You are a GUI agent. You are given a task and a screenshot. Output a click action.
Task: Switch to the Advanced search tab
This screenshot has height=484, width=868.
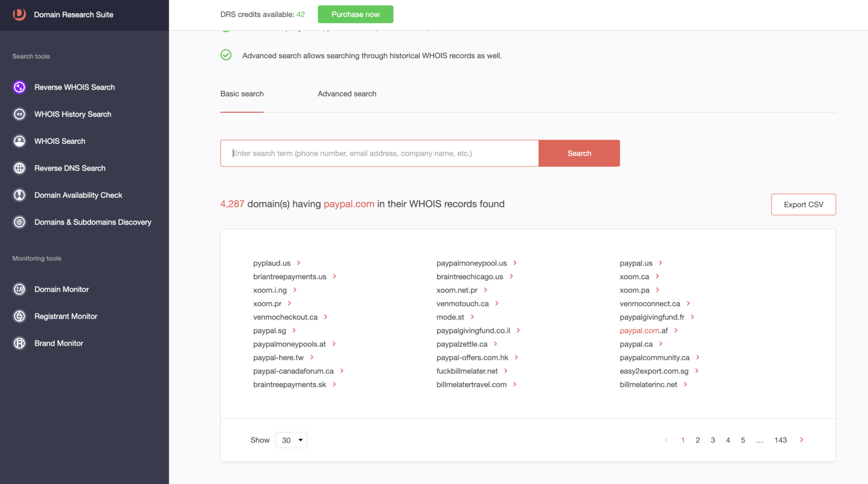coord(347,94)
